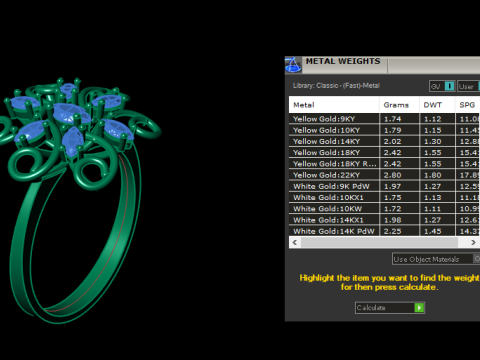Sort the table by the Metal column header
Screen dimensions: 480x360
click(x=334, y=105)
